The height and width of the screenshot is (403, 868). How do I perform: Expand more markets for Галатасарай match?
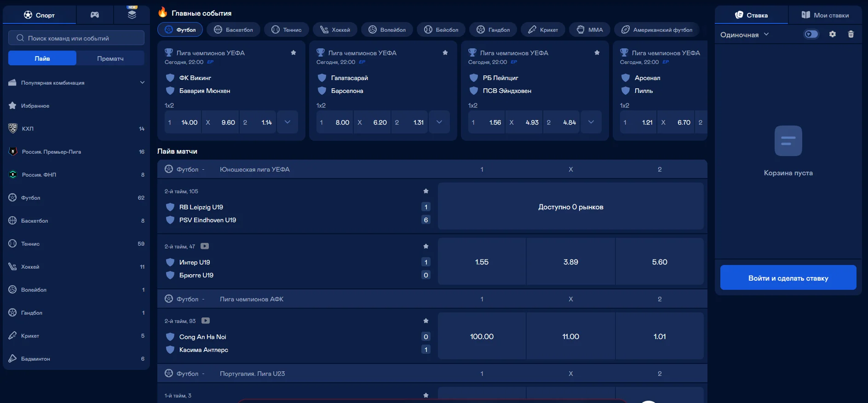(x=439, y=122)
